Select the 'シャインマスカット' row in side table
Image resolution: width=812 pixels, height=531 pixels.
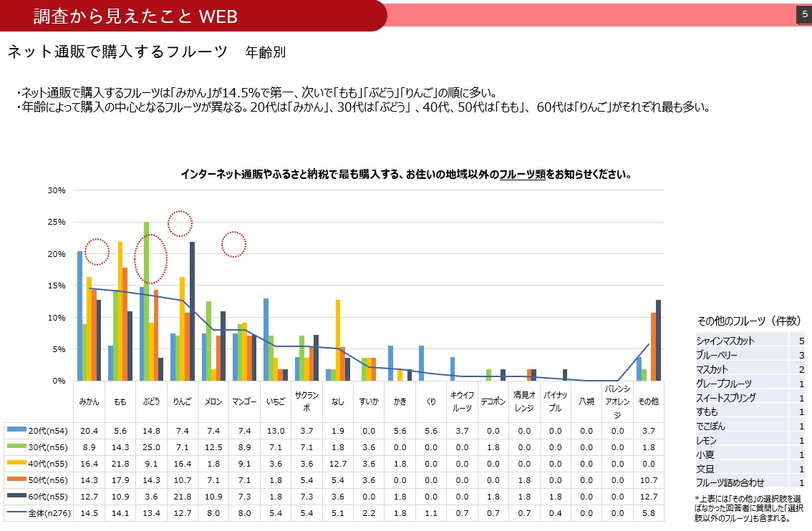(749, 341)
